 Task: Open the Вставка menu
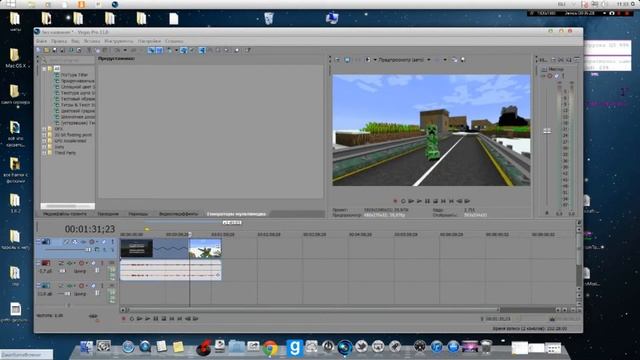click(92, 41)
